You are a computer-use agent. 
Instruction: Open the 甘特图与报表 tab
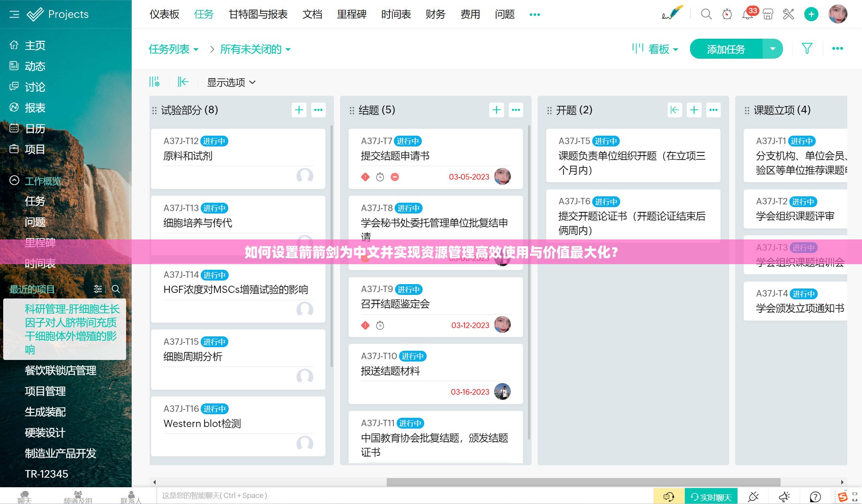[258, 14]
